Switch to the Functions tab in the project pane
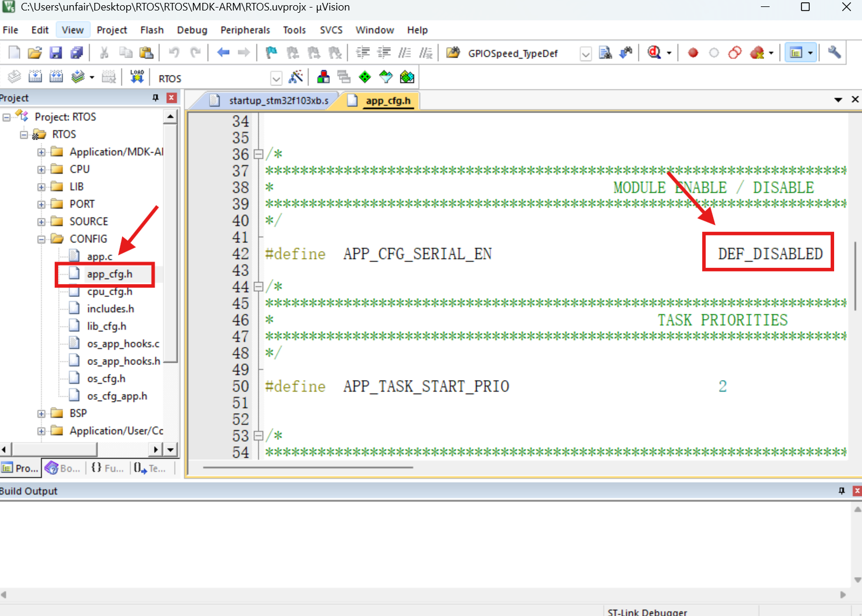The height and width of the screenshot is (616, 862). [108, 468]
